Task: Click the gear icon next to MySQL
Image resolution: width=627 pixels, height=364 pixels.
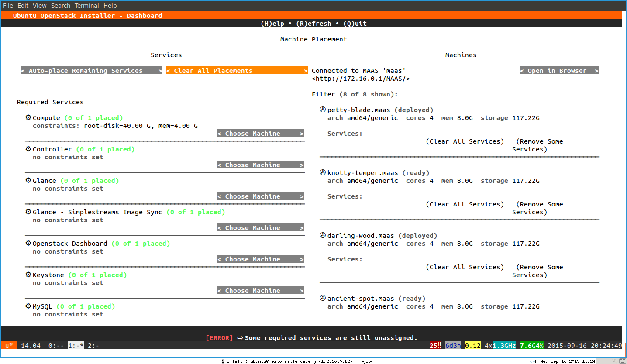Action: (28, 306)
